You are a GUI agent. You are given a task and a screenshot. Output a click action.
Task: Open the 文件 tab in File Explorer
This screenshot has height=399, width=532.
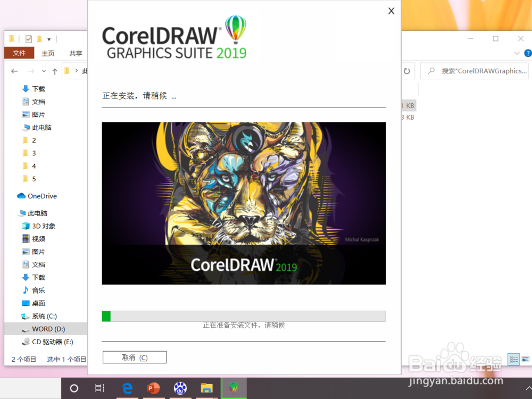19,53
